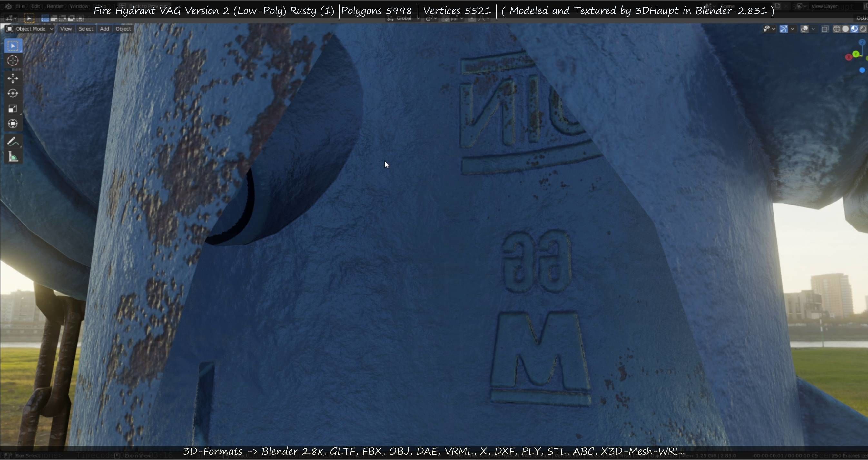
Task: Expand the object type visibility dropdown arrow
Action: pos(774,29)
